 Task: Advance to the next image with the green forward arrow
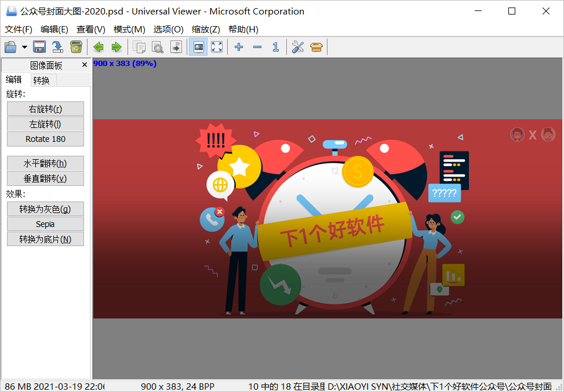coord(116,47)
